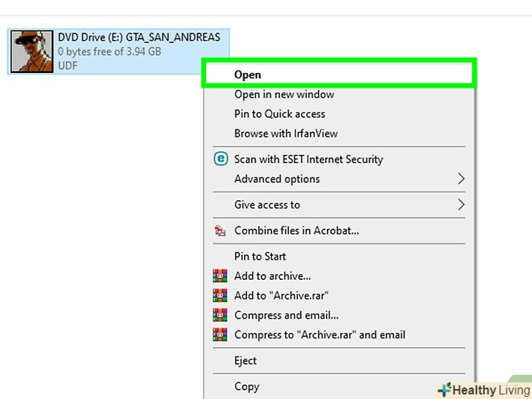The height and width of the screenshot is (399, 532).
Task: Click WinRAR icon beside Compress and email
Action: pyautogui.click(x=220, y=316)
